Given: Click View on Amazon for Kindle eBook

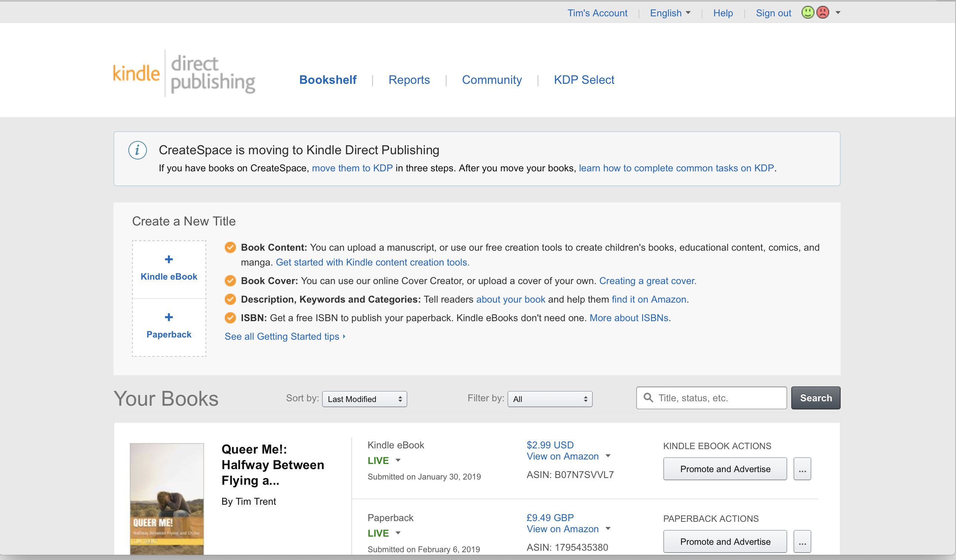Looking at the screenshot, I should tap(563, 456).
